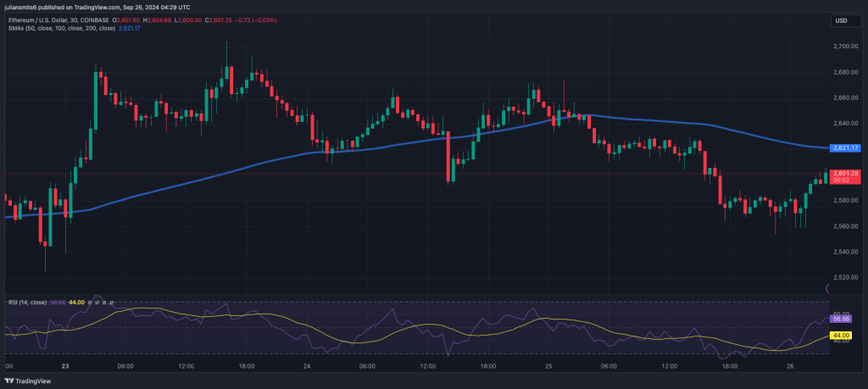
Task: Click the 2,680.00 price axis label
Action: tap(845, 73)
